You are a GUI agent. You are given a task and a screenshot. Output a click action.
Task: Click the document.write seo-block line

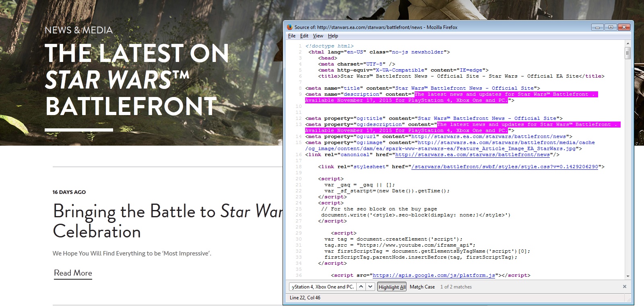click(x=416, y=215)
